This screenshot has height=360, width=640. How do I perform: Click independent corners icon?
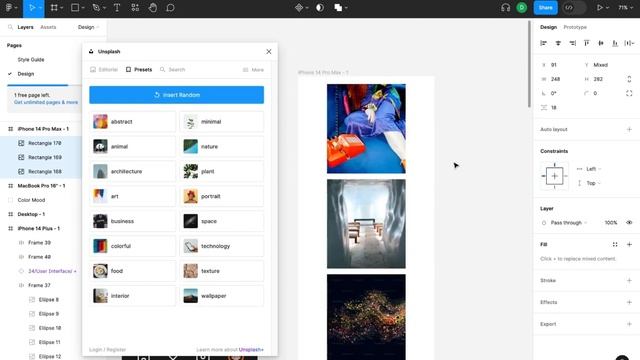[629, 93]
